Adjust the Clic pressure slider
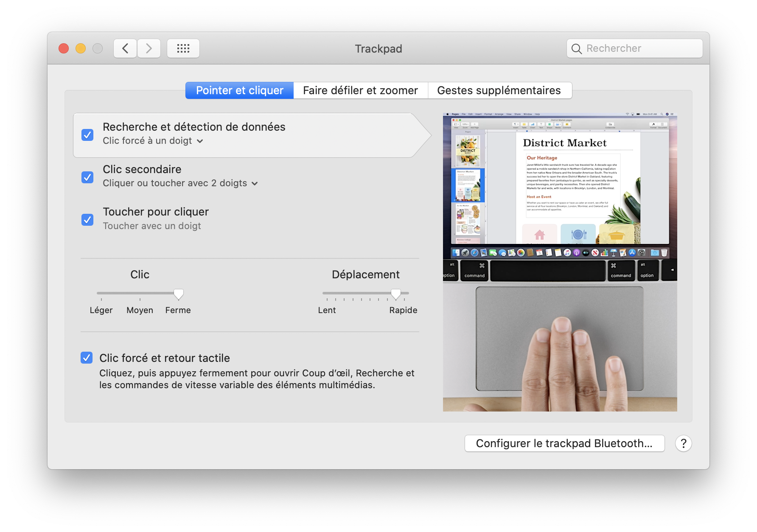 (179, 294)
